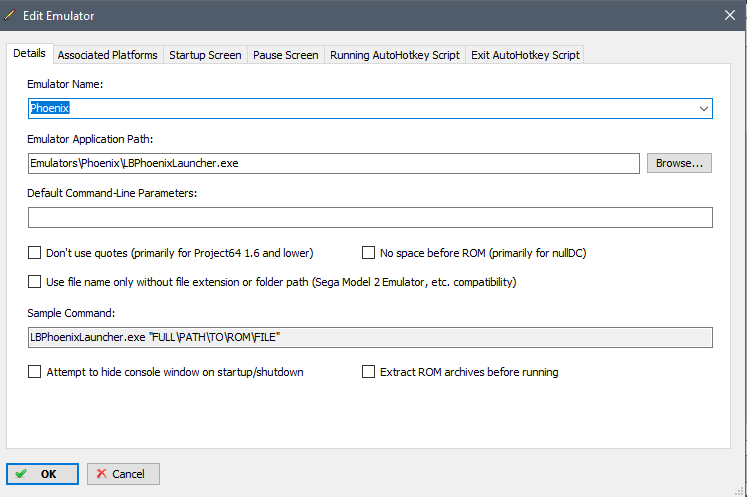Open the Running AutoHotkey Script tab
The width and height of the screenshot is (747, 497).
395,55
